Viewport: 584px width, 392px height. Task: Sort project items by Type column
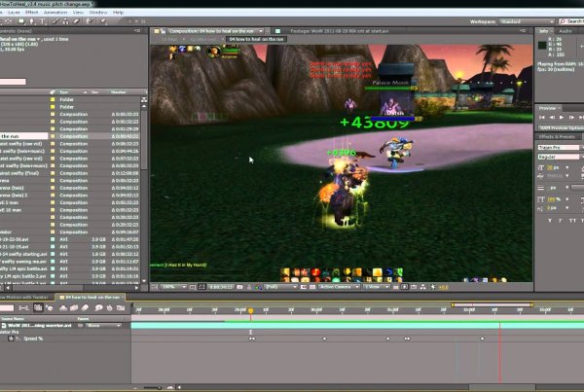pyautogui.click(x=64, y=92)
